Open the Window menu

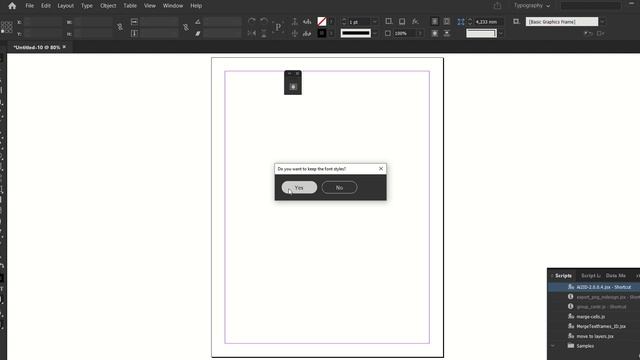coord(173,6)
